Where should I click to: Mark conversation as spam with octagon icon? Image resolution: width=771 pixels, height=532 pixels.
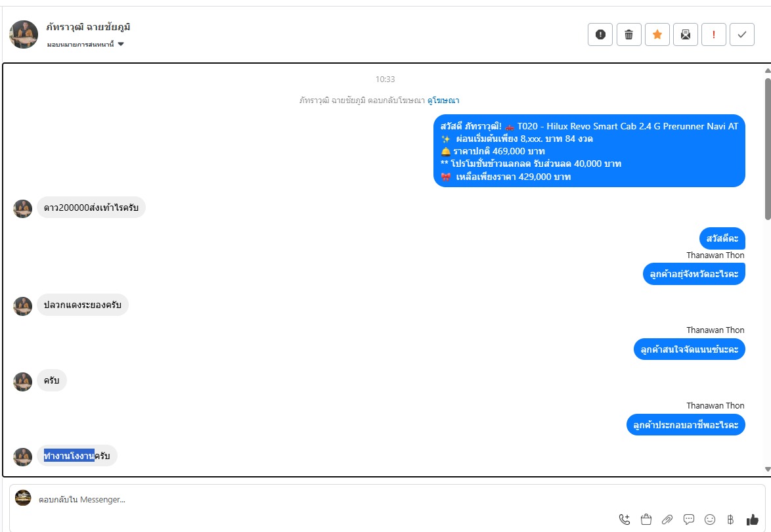point(600,35)
